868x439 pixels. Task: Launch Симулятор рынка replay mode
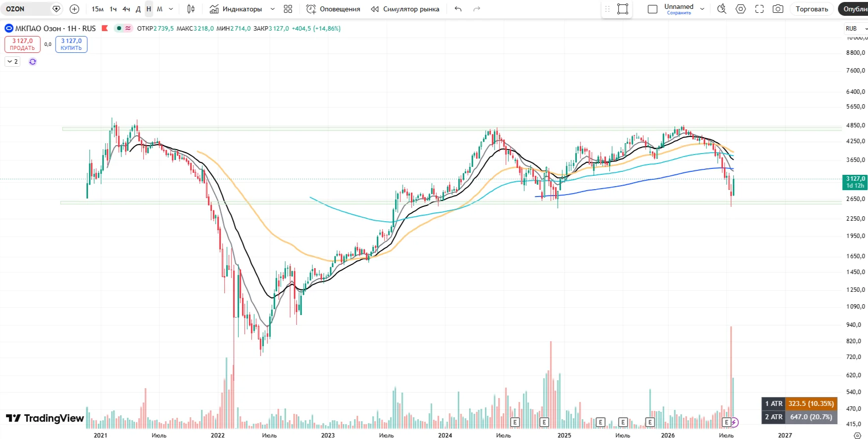click(405, 9)
